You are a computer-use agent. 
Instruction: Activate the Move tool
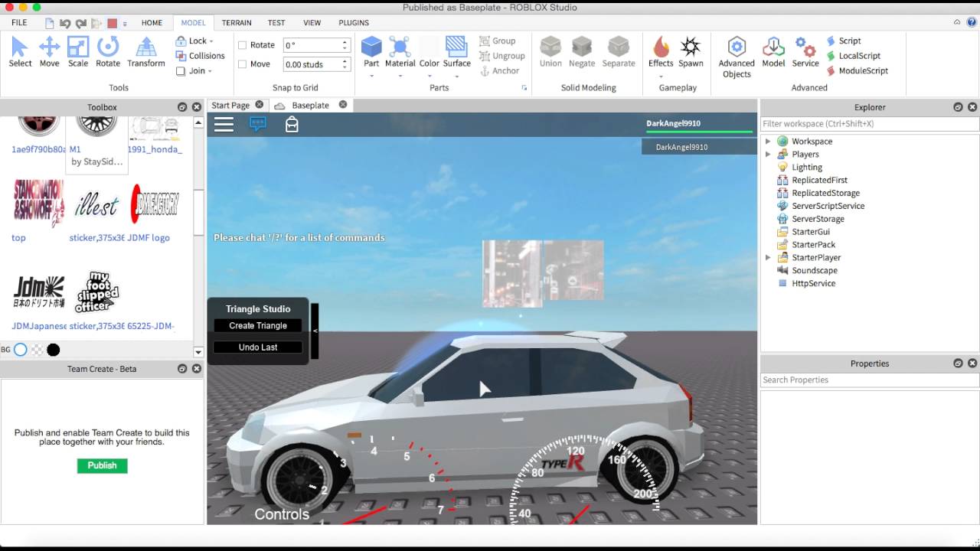click(x=49, y=53)
